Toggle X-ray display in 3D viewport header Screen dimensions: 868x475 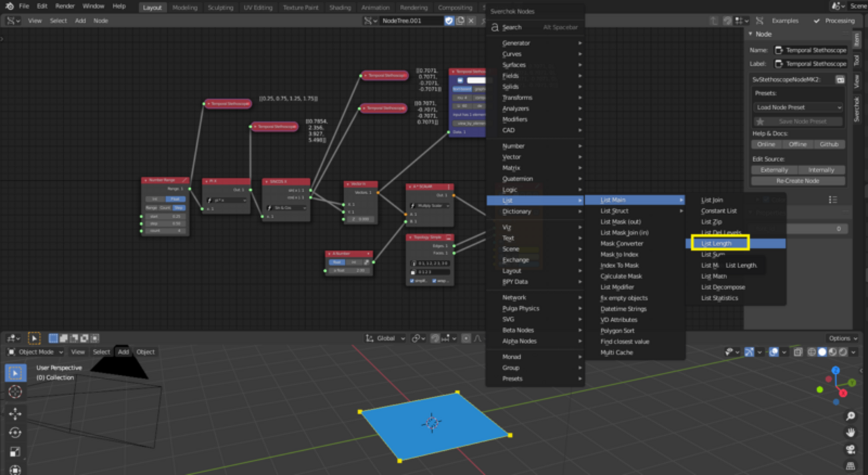click(798, 352)
